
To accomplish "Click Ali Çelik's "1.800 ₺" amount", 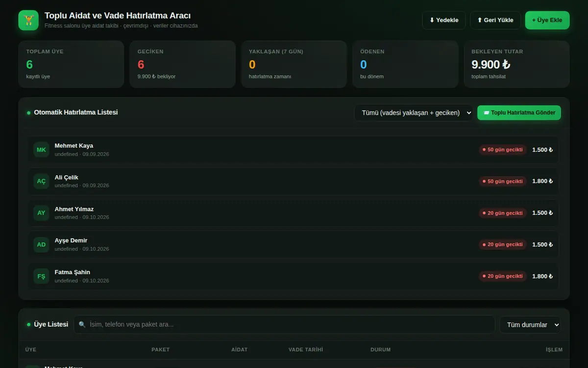I will [542, 181].
